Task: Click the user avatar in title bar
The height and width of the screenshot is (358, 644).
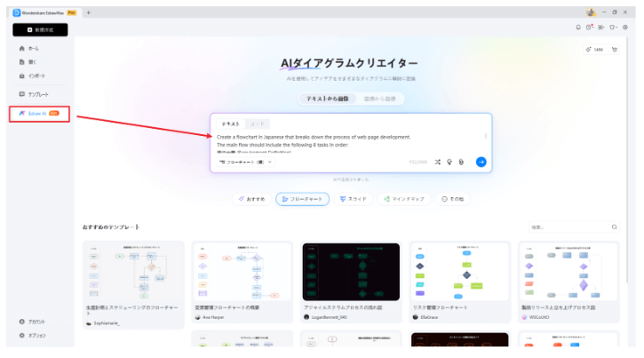Action: [589, 12]
